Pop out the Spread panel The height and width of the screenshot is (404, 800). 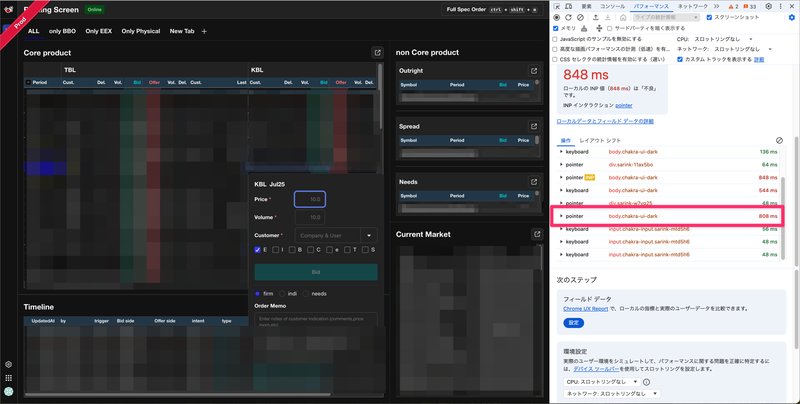click(x=534, y=127)
